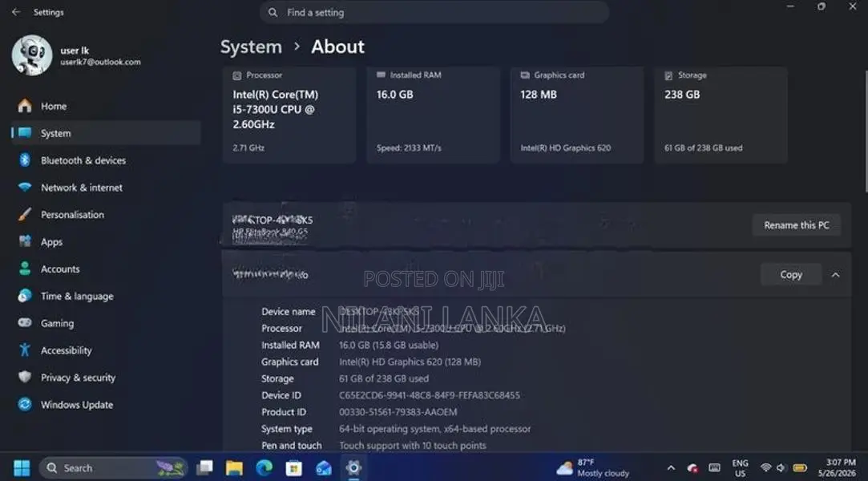Open Outlook mail from taskbar
The image size is (868, 481).
(323, 467)
